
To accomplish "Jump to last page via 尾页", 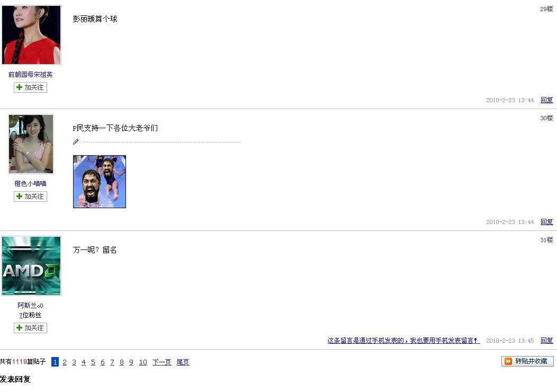I will [x=183, y=362].
